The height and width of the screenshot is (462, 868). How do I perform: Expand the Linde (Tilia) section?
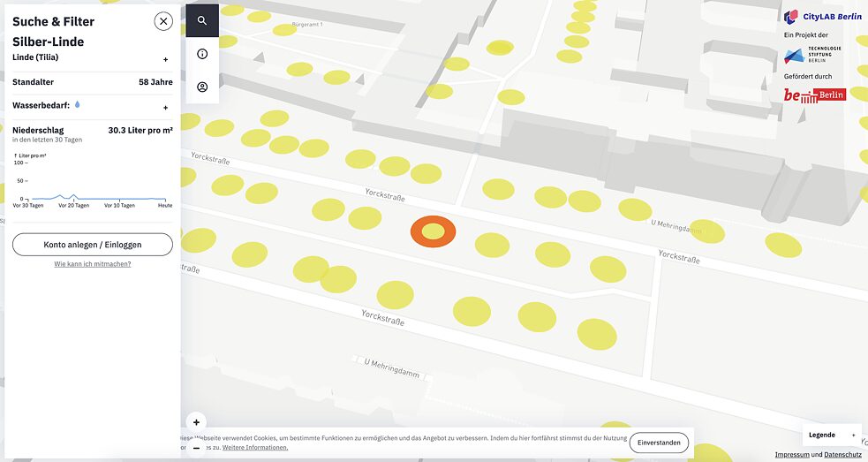tap(165, 60)
